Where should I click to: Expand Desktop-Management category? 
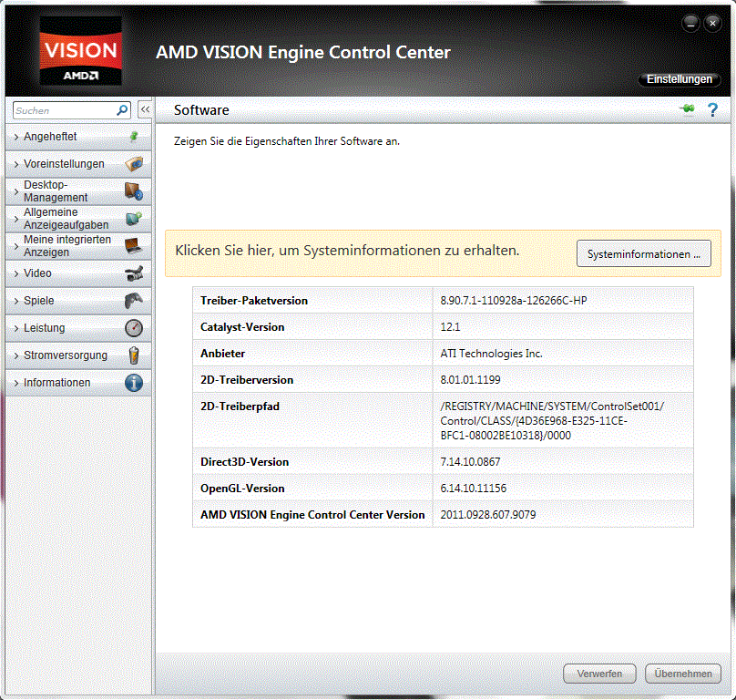[x=78, y=191]
